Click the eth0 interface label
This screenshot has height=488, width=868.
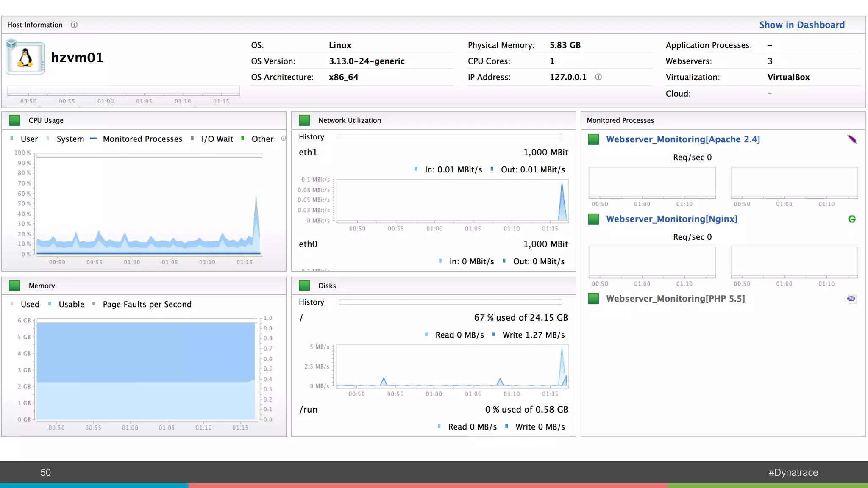(x=308, y=244)
